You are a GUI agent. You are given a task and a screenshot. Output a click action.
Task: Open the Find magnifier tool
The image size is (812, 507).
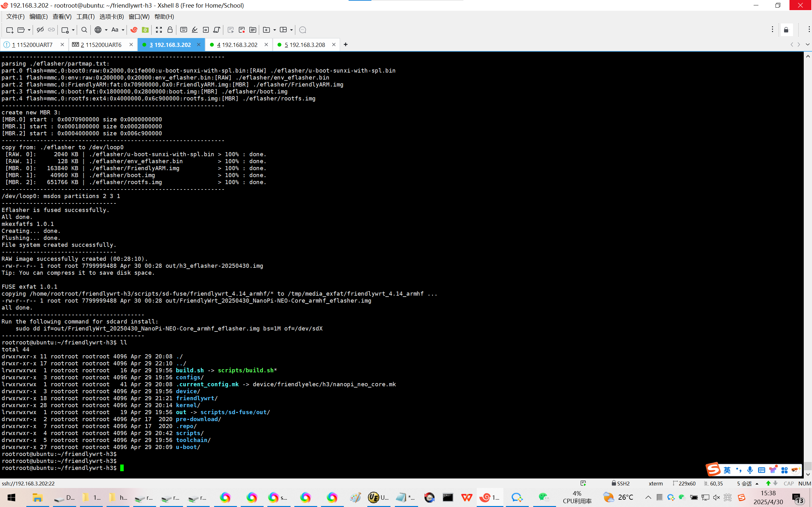point(84,30)
